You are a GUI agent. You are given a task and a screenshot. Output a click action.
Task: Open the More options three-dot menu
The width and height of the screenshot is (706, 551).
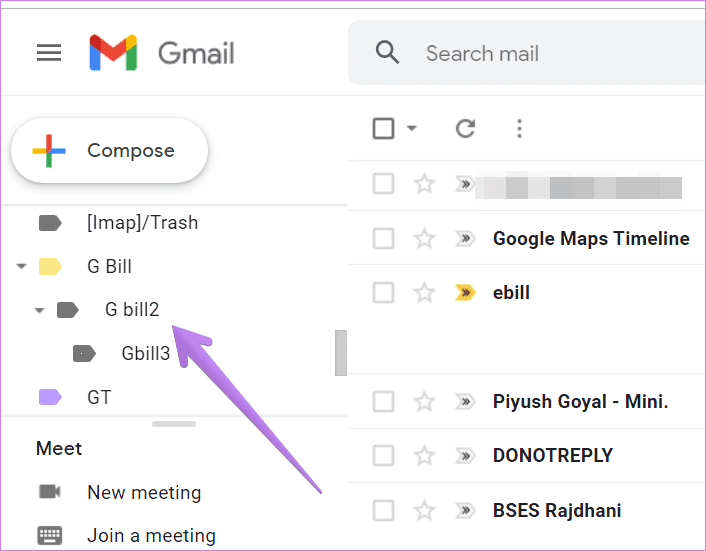pos(519,128)
